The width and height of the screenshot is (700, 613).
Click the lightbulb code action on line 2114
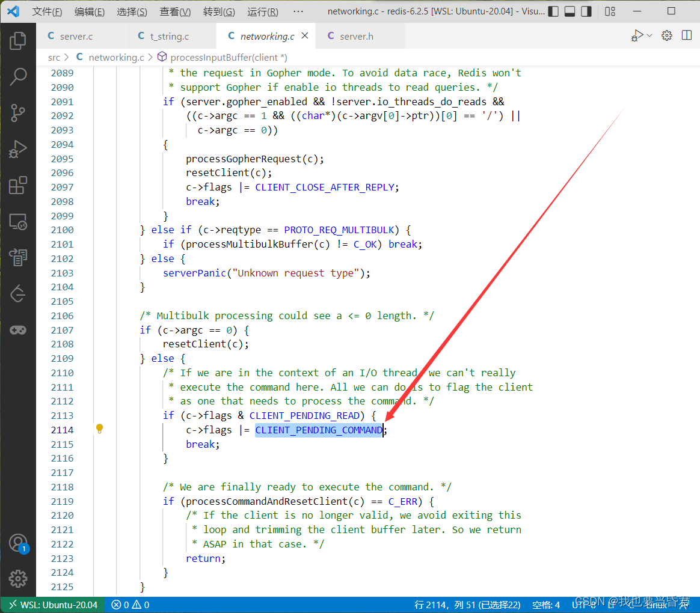tap(100, 429)
